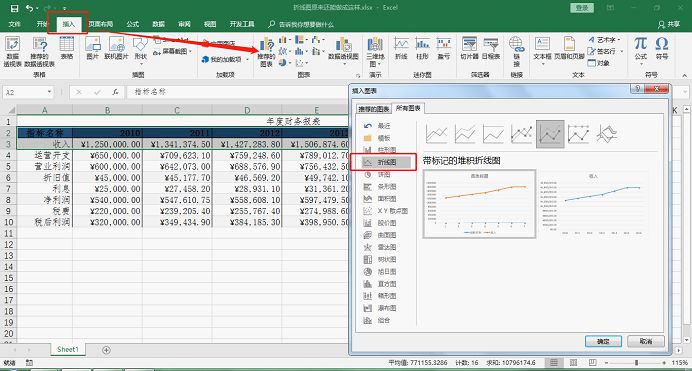The height and width of the screenshot is (371, 692).
Task: Select the All Charts (所有图表) dialog tab
Action: point(408,108)
